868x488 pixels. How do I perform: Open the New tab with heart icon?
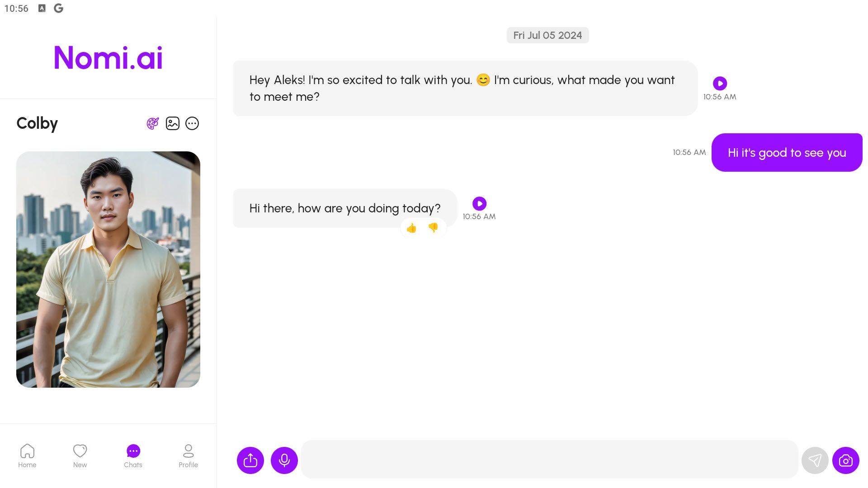coord(80,455)
